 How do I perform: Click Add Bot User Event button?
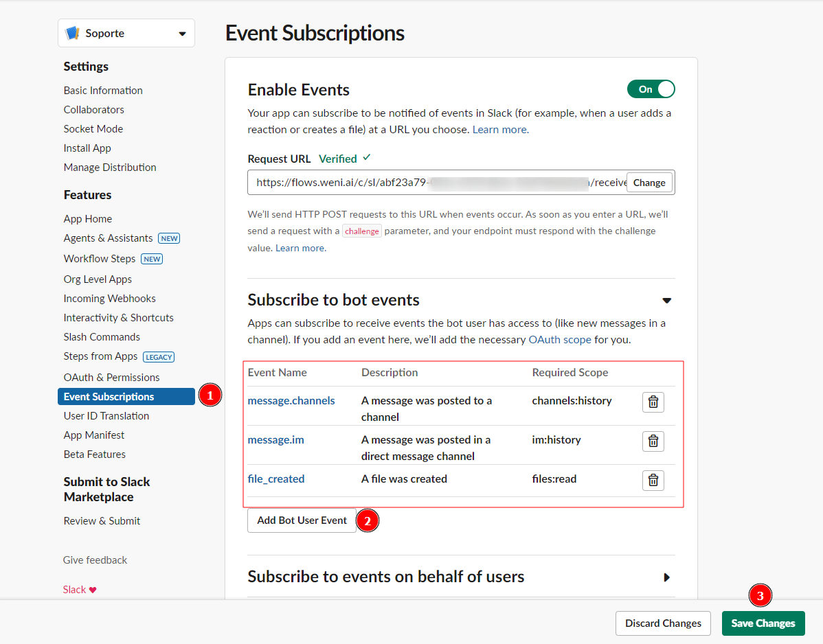[x=302, y=520]
